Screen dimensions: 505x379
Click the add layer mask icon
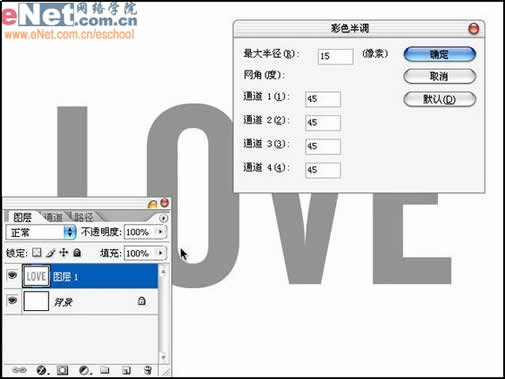[x=62, y=370]
